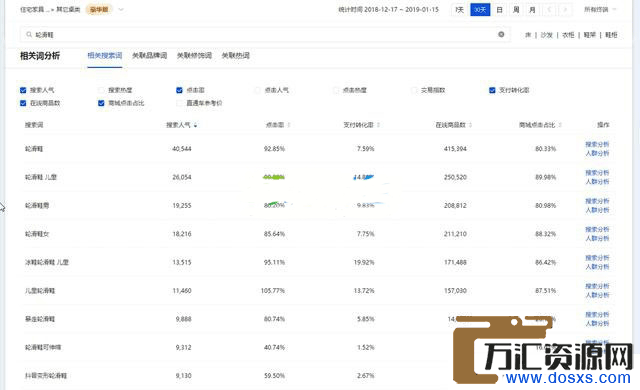The image size is (640, 390).
Task: Click the 鞋柜 quick keyword link
Action: (611, 35)
